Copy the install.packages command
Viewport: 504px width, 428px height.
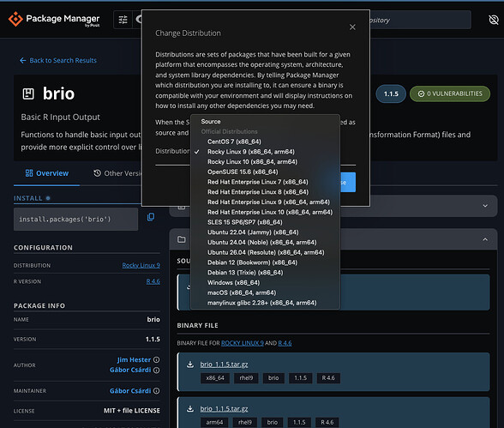click(151, 217)
